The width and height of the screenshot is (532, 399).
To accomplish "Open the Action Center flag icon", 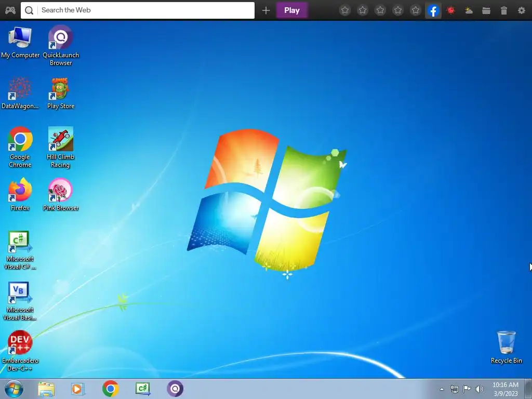I will (x=467, y=389).
